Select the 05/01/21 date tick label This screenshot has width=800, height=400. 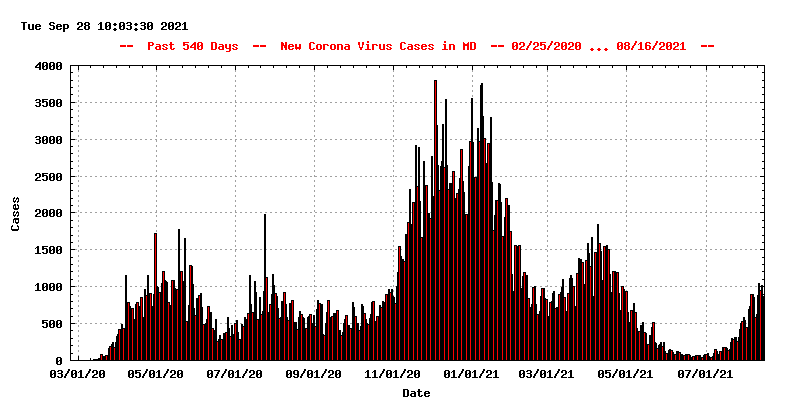click(x=627, y=374)
